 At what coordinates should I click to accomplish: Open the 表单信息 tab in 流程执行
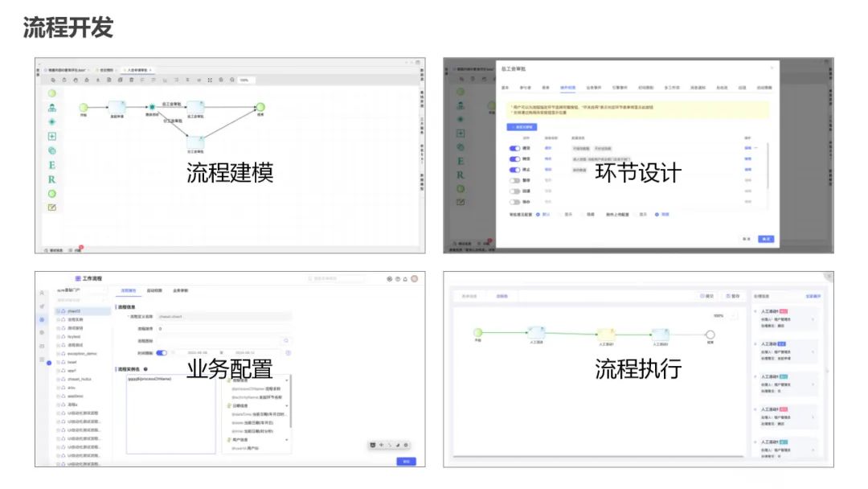[469, 296]
